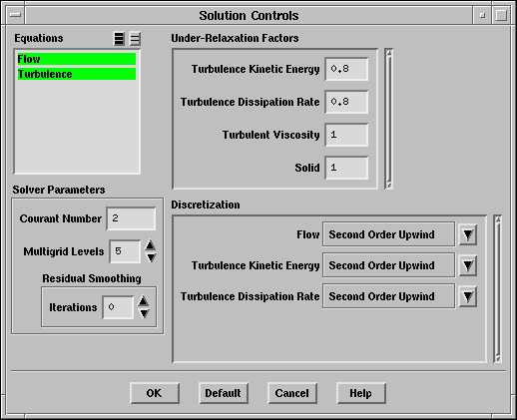517x420 pixels.
Task: Open window menu button in title bar
Action: pos(15,15)
